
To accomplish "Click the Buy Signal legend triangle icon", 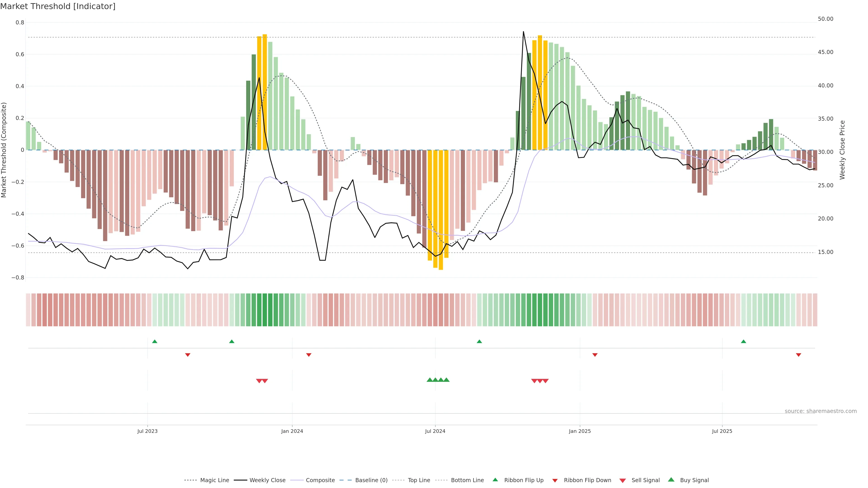I will pos(671,480).
